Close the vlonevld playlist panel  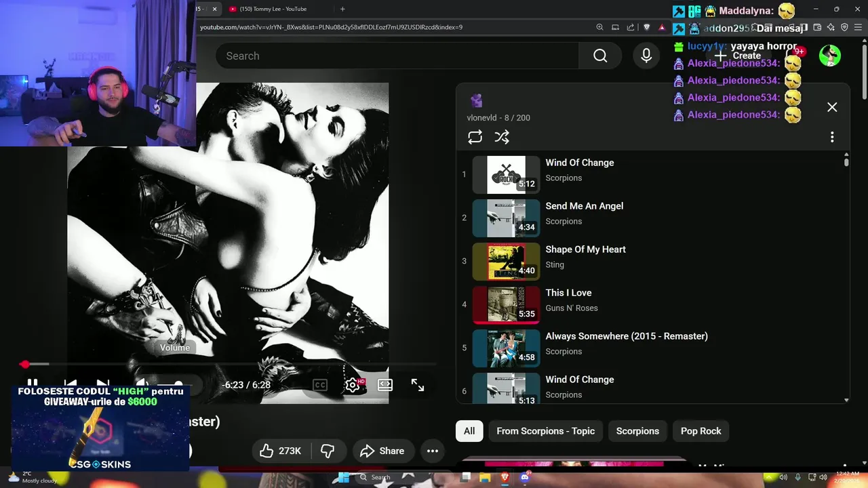(x=832, y=107)
